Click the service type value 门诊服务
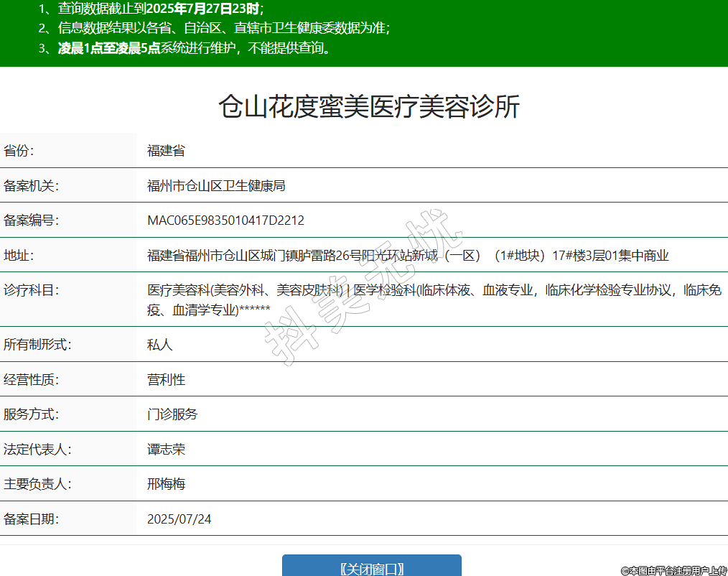 coord(172,414)
